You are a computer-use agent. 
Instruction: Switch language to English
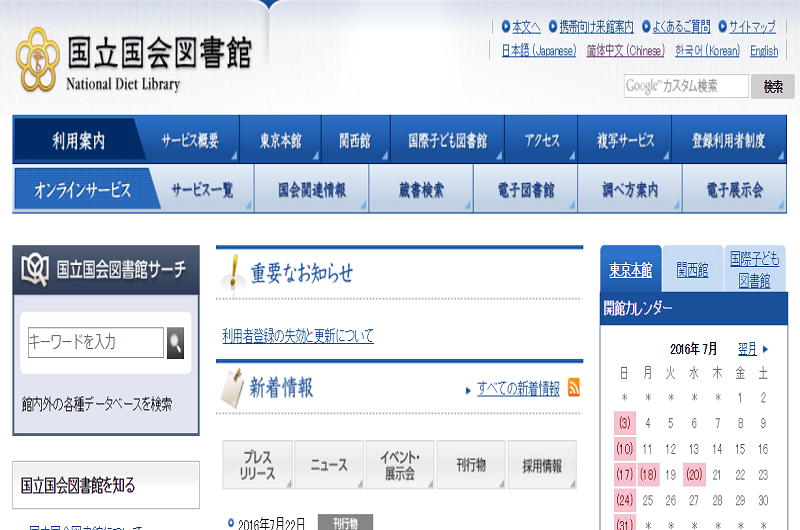tap(764, 51)
